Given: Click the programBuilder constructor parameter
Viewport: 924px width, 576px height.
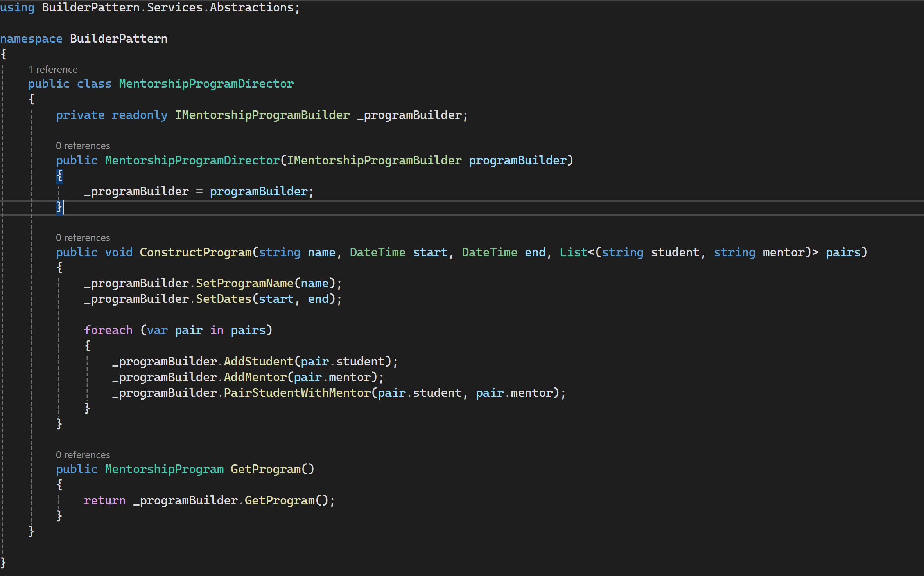Looking at the screenshot, I should [x=517, y=160].
